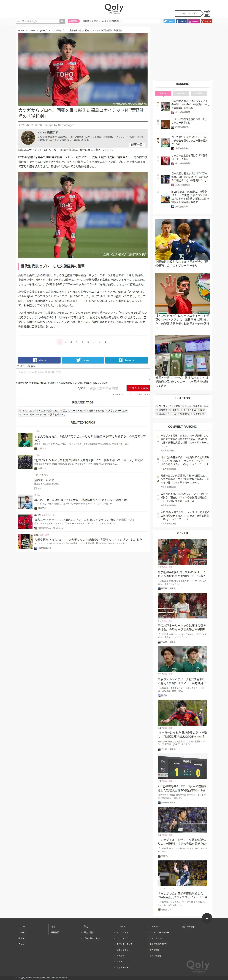
Task: Open ranking article about パラグアイの主将
Action: coord(190,104)
